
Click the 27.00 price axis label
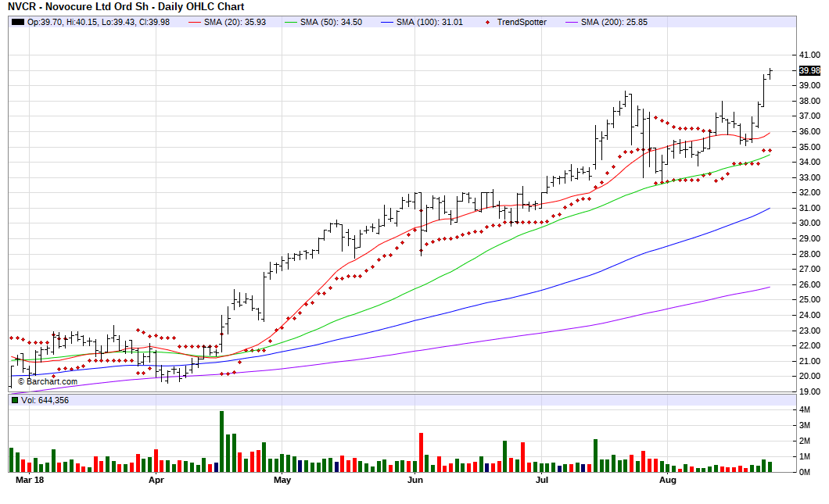click(x=810, y=269)
